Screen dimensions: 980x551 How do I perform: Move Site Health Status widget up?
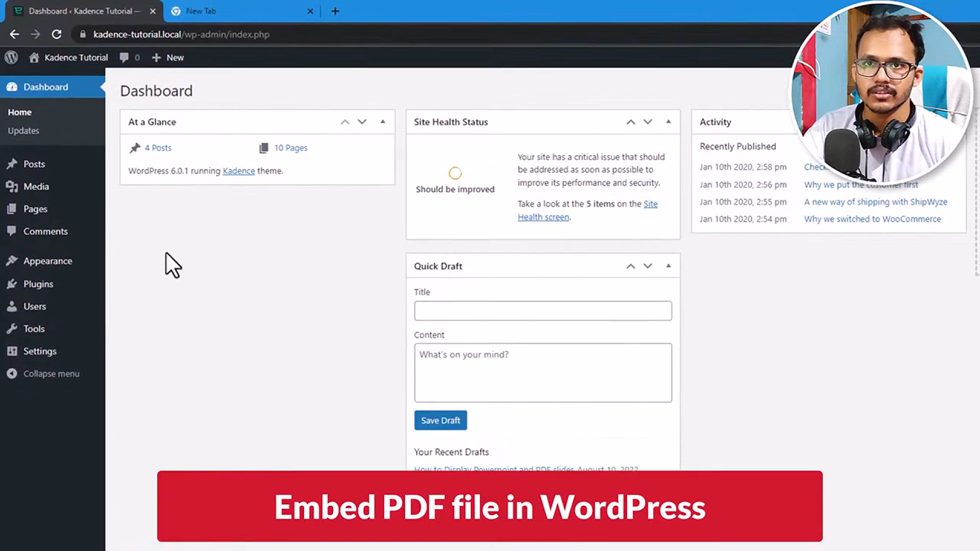tap(631, 122)
